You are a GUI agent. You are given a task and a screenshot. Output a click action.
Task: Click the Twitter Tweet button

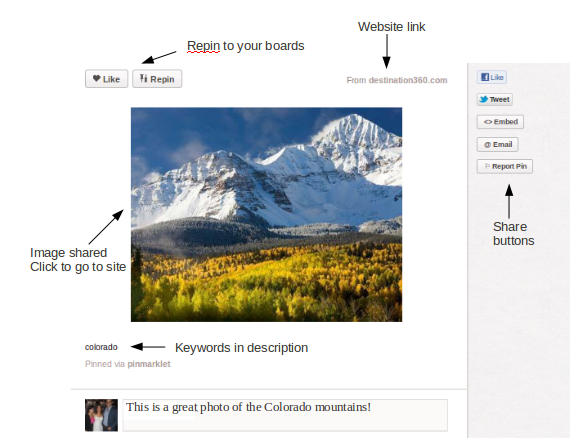tap(495, 99)
